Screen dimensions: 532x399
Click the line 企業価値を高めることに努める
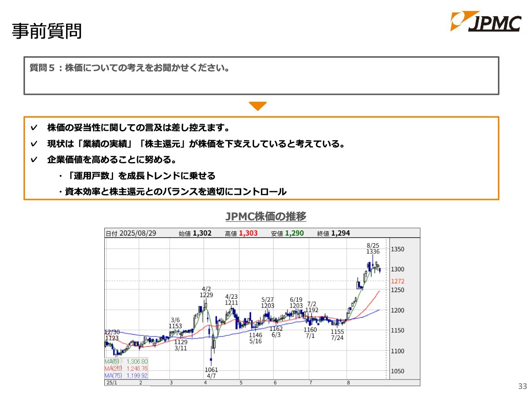[x=112, y=160]
